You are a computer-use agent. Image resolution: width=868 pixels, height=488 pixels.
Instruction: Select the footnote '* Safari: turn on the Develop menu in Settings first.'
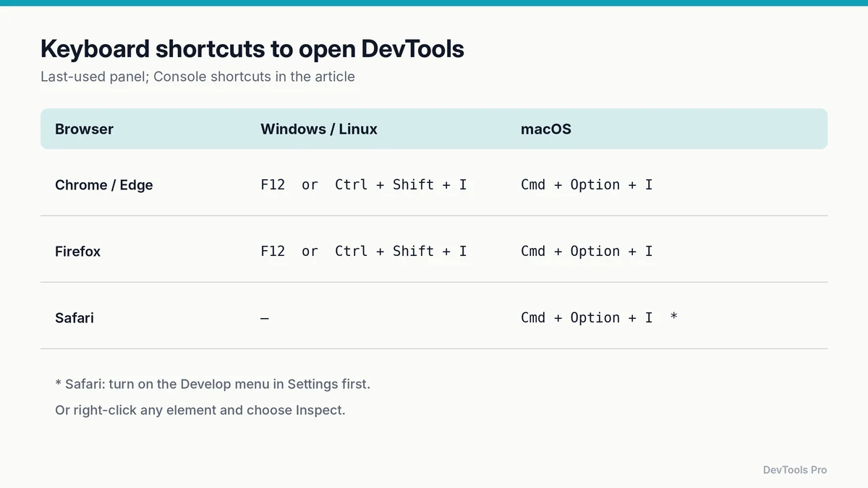coord(213,384)
